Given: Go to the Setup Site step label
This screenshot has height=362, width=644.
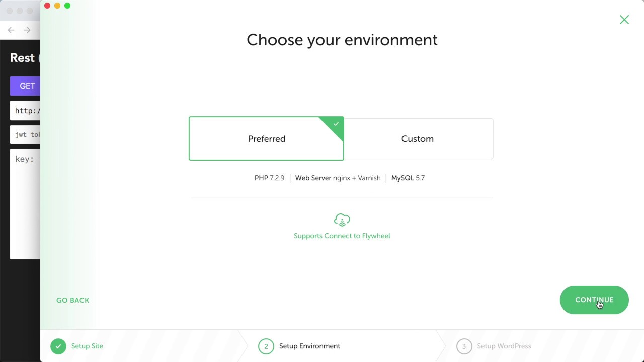Looking at the screenshot, I should coord(87,346).
